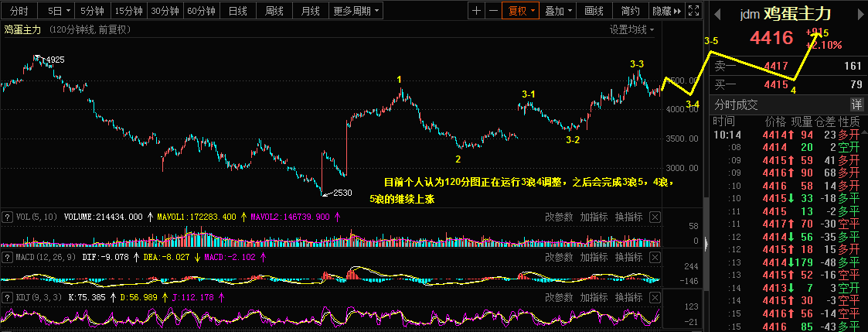Viewport: 868px width, 332px height.
Task: Click the 鸡蛋主力 chart title label
Action: coord(22,30)
